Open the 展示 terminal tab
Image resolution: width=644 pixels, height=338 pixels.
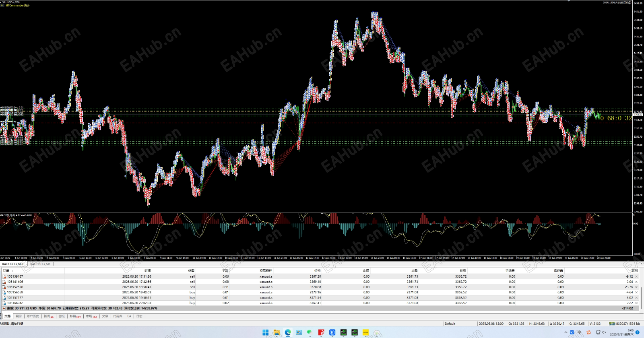(19, 316)
